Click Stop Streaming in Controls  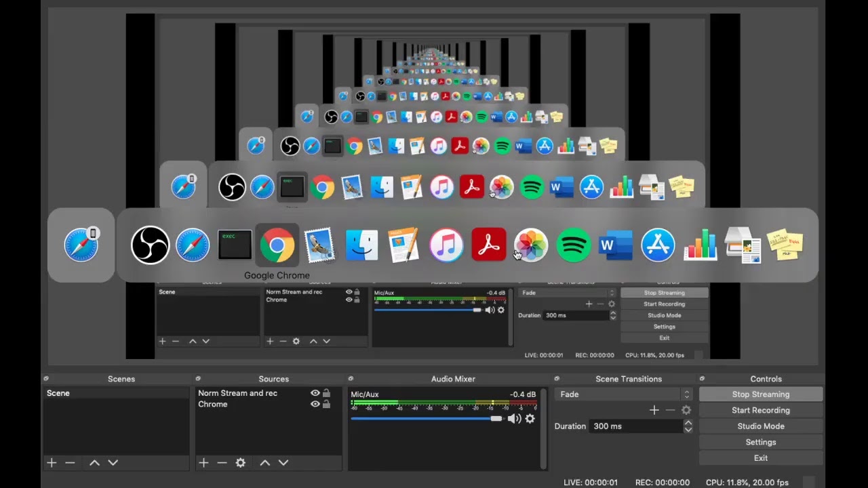761,394
